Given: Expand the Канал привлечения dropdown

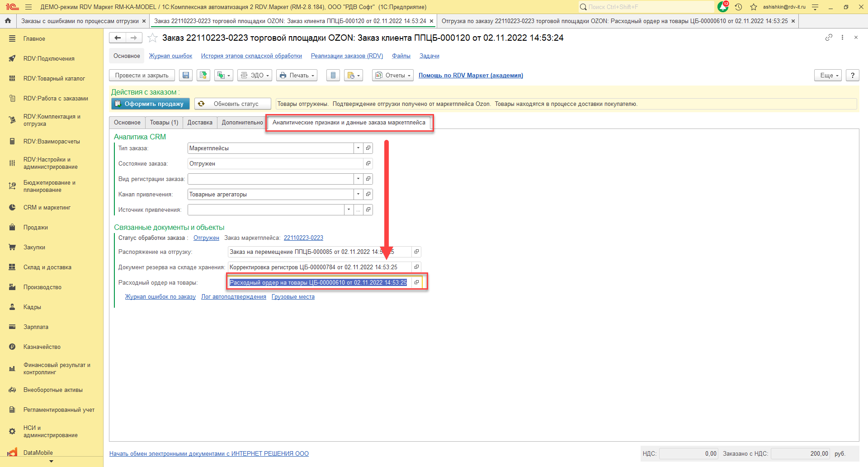Looking at the screenshot, I should pyautogui.click(x=358, y=194).
